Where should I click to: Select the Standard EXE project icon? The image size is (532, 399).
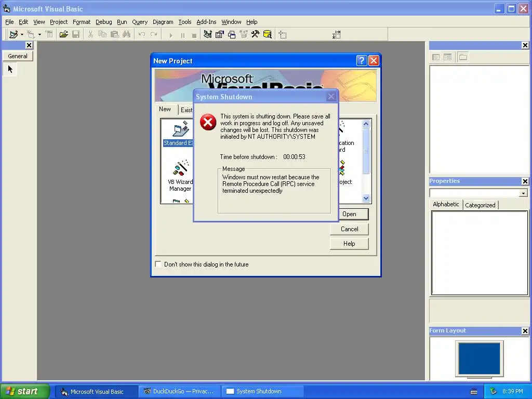(x=181, y=129)
